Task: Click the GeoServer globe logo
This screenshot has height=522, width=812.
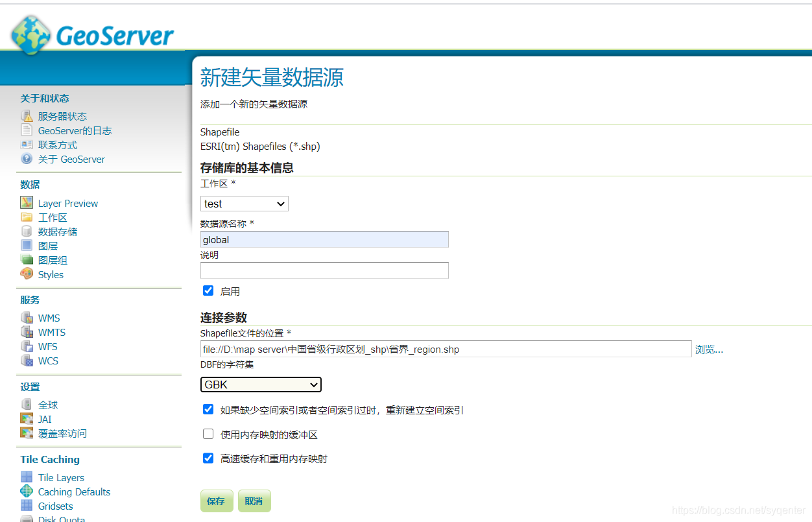Action: (31, 34)
